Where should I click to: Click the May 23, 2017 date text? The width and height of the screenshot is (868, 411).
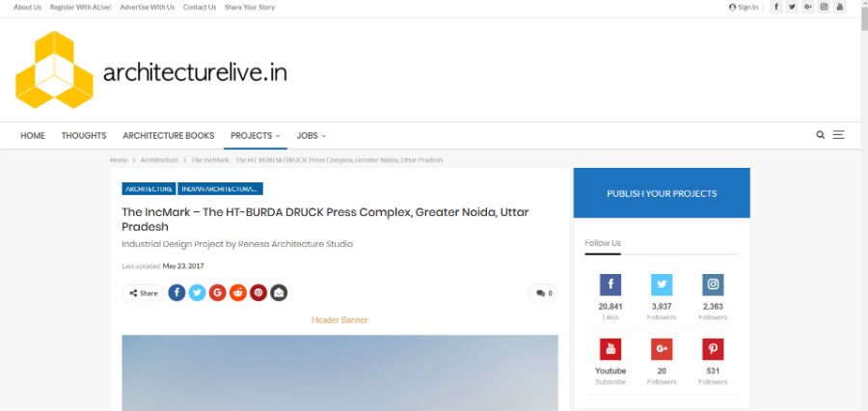[183, 266]
